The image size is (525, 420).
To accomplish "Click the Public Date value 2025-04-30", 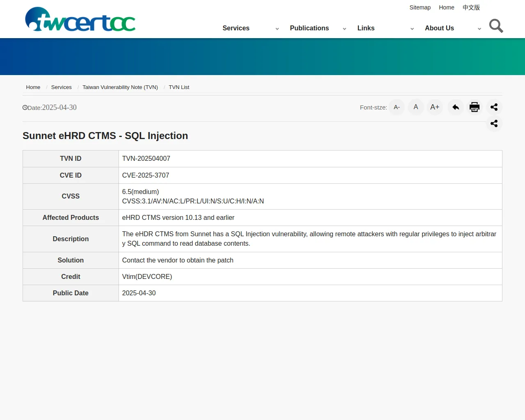I will click(x=139, y=293).
